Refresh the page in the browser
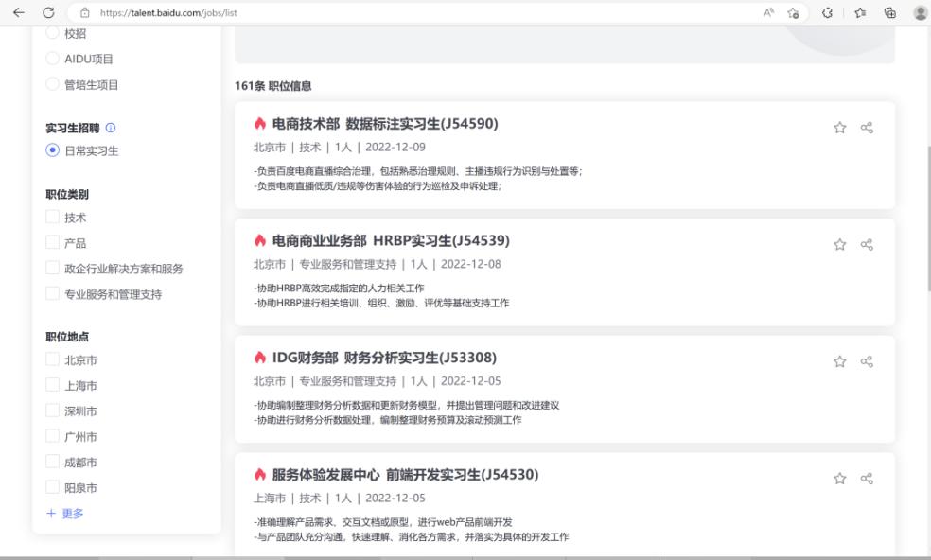 point(48,12)
